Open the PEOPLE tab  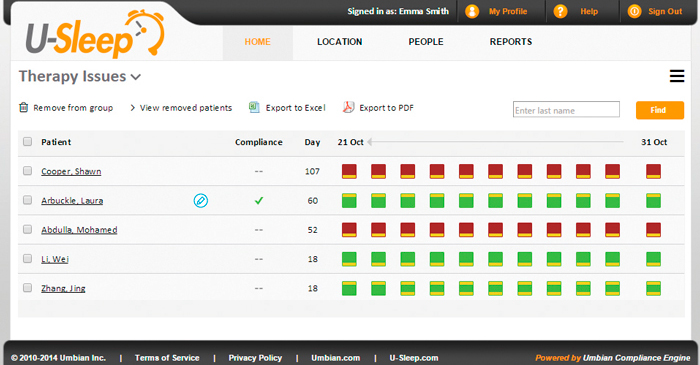426,42
